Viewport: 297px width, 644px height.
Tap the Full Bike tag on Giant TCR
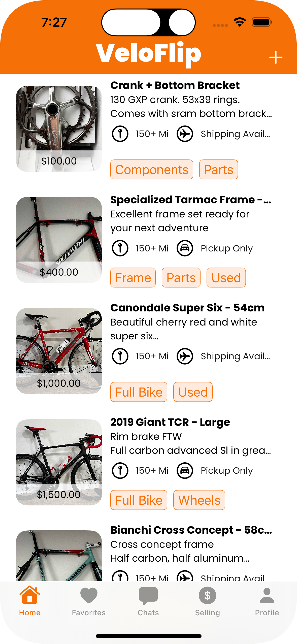[139, 500]
